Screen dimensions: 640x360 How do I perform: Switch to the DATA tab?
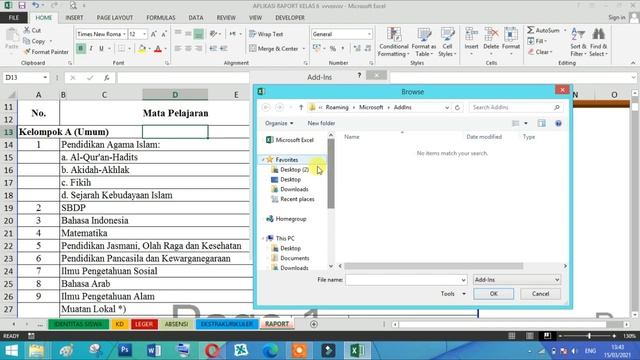coord(196,18)
